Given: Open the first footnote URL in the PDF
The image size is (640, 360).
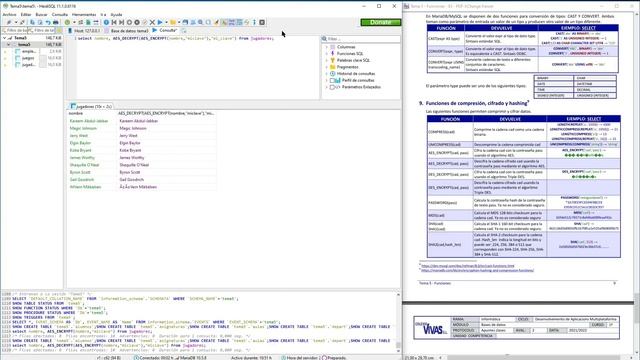Looking at the screenshot, I should coord(467,266).
